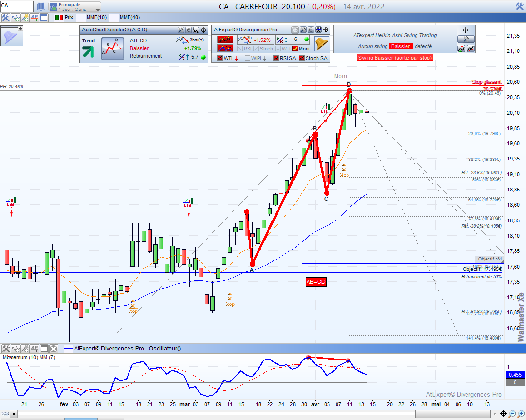Click the 3bar(s) retracement indicator in ACD
This screenshot has width=526, height=420.
pos(190,40)
